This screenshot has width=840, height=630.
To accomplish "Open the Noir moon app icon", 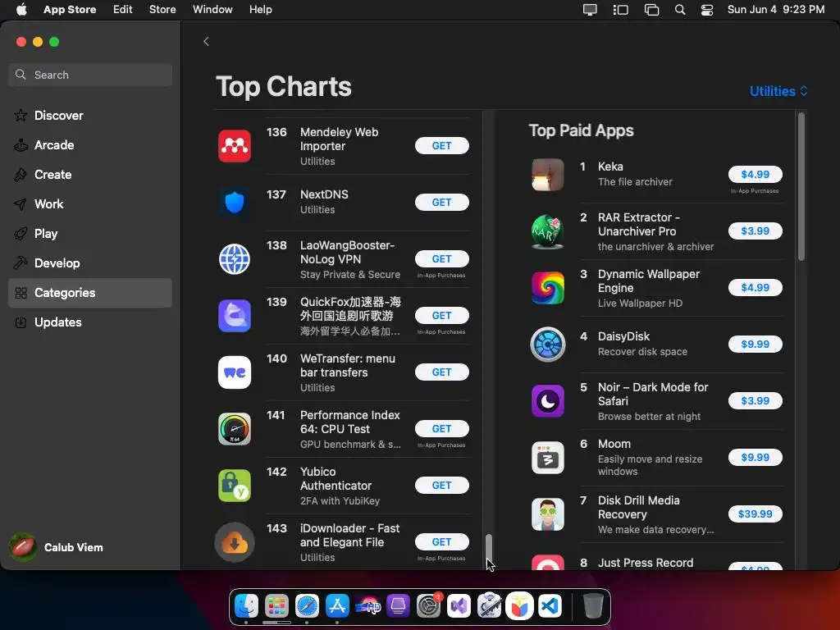I will pyautogui.click(x=547, y=400).
